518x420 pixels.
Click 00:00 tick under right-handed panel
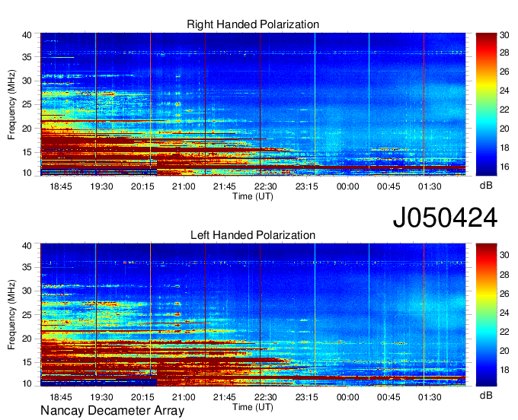[348, 186]
